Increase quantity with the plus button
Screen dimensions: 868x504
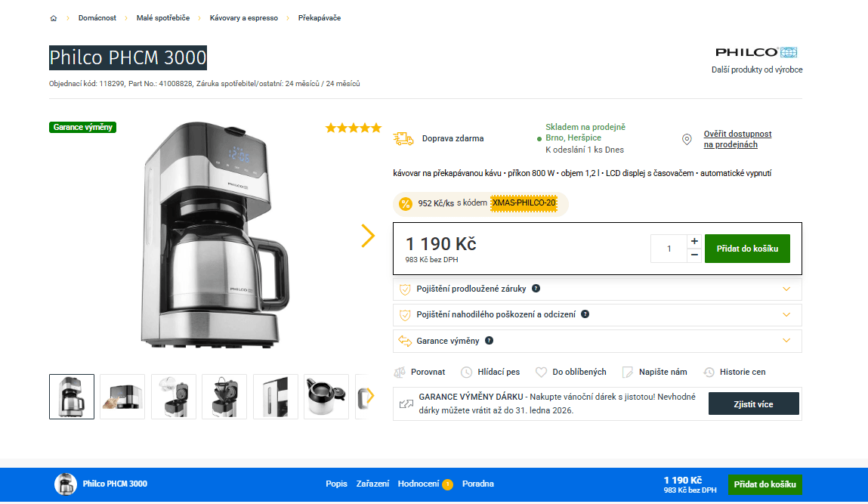694,241
